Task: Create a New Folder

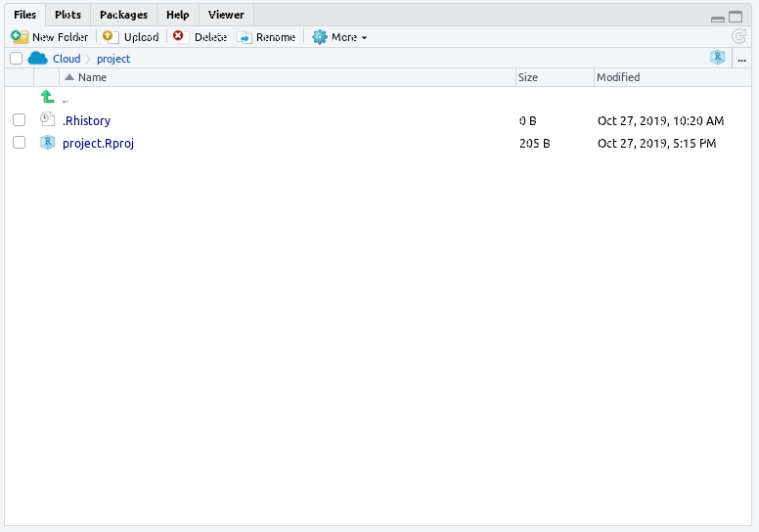Action: click(49, 37)
